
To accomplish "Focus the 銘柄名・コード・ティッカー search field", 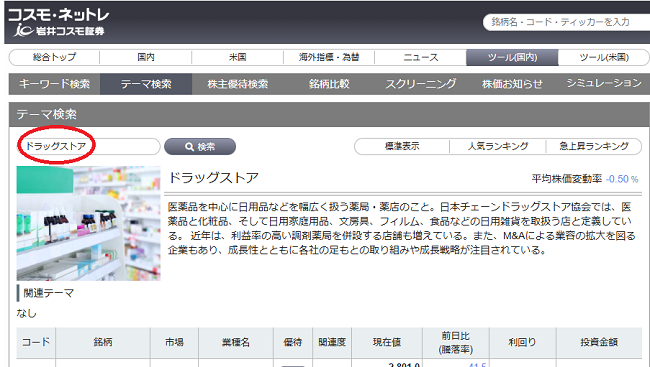I will pyautogui.click(x=566, y=22).
